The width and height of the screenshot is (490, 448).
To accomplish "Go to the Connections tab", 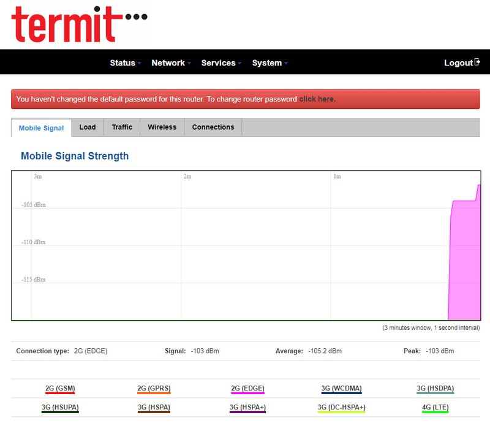I will pos(213,127).
